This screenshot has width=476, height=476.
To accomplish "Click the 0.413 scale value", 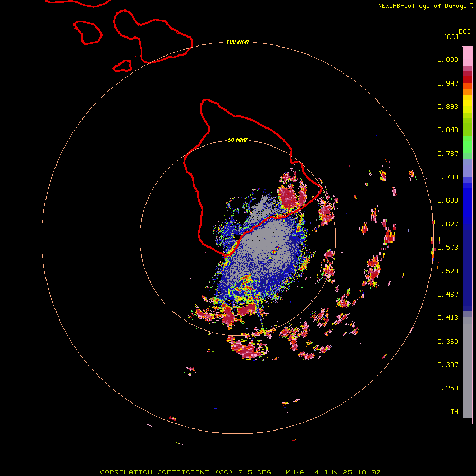I will (448, 318).
